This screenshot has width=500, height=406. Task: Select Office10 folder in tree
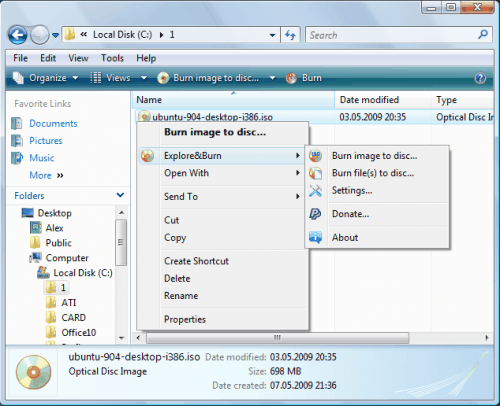click(x=79, y=333)
